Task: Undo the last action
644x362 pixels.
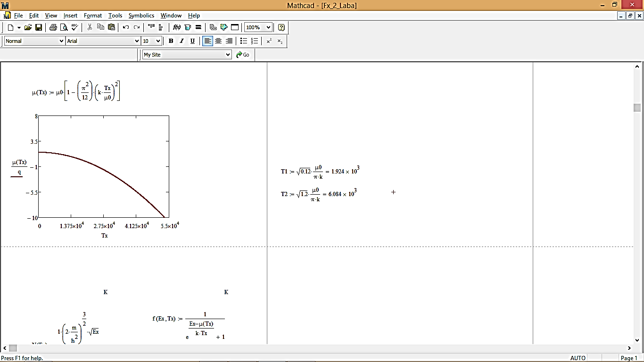Action: [x=126, y=27]
